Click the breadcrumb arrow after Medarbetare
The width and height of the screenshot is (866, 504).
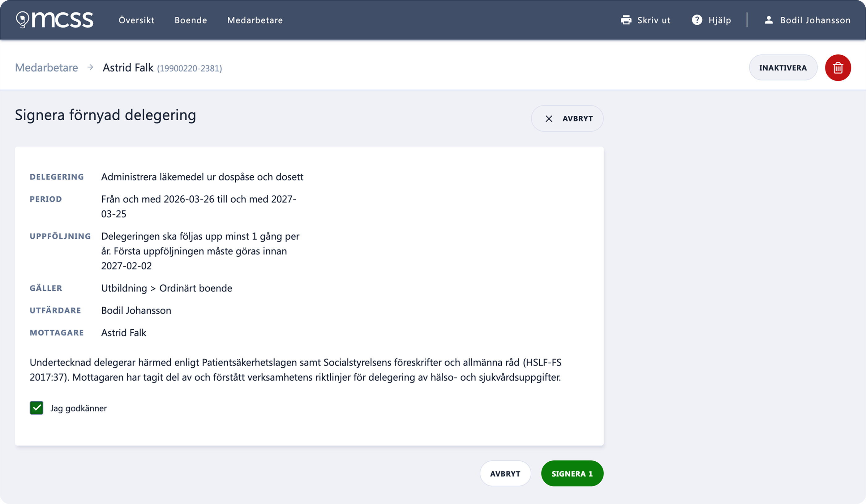point(90,67)
